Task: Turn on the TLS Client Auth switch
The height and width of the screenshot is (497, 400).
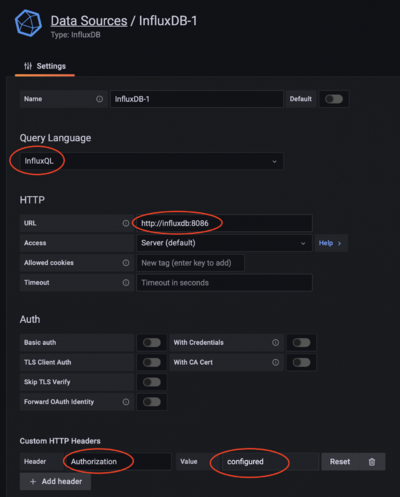Action: point(152,362)
